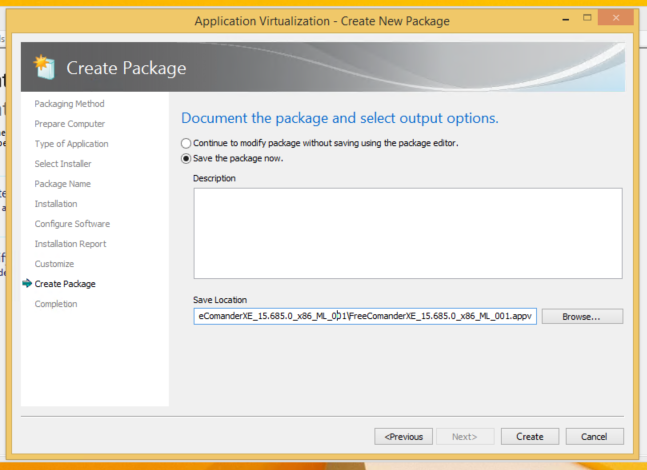Click the Create Package star icon in header
The height and width of the screenshot is (470, 647).
(x=43, y=67)
